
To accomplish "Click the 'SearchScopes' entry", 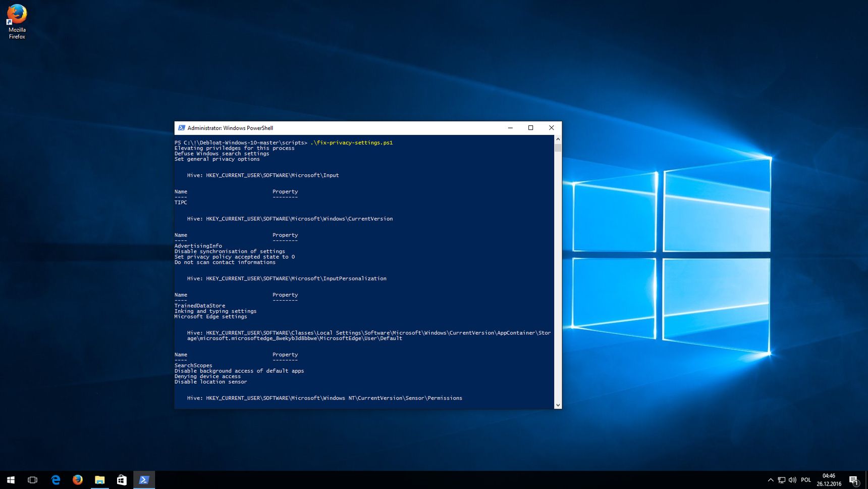I will (193, 366).
